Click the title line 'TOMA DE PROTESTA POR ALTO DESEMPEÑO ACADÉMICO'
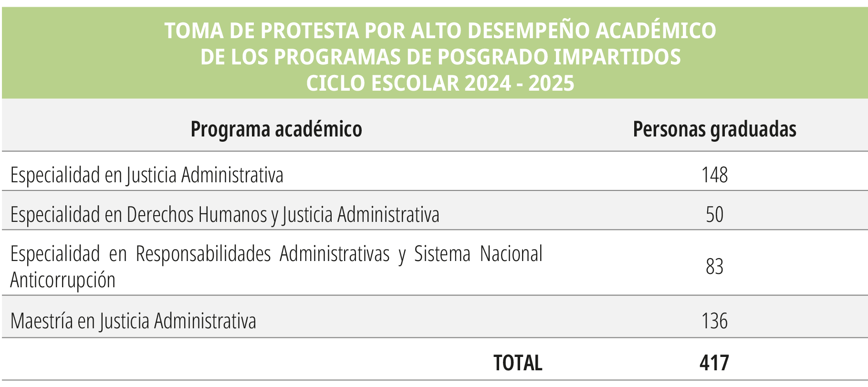This screenshot has height=387, width=868. click(x=440, y=31)
